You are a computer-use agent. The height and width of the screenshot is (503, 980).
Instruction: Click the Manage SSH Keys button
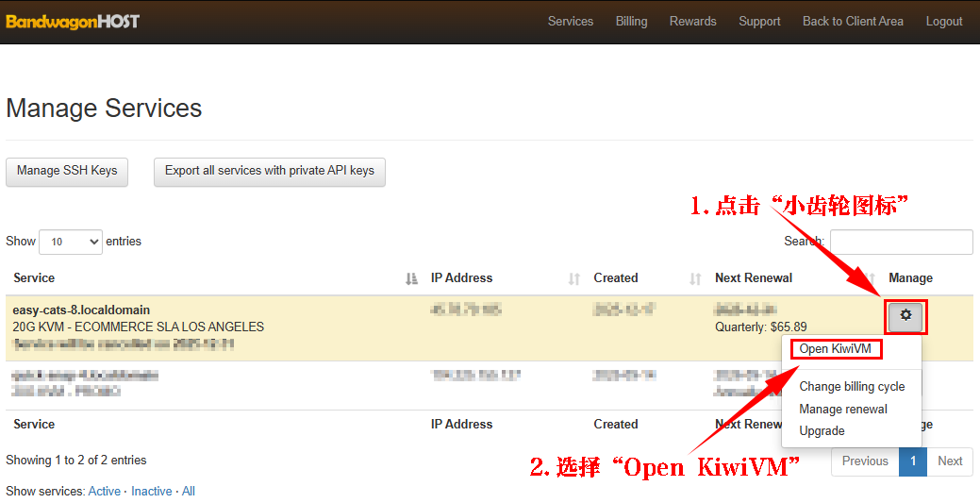click(x=67, y=171)
